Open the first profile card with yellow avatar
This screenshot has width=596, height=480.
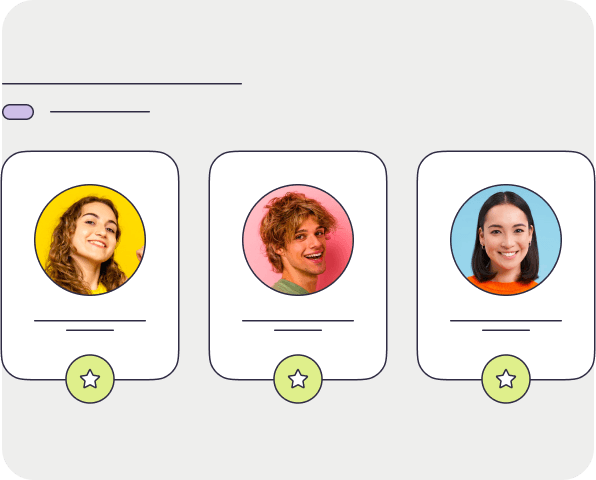point(90,265)
